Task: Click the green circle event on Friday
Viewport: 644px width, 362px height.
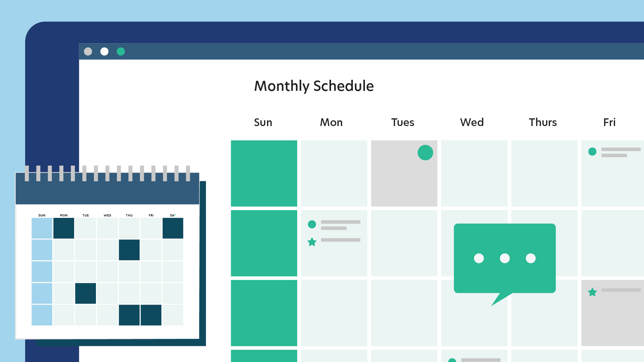Action: 592,152
